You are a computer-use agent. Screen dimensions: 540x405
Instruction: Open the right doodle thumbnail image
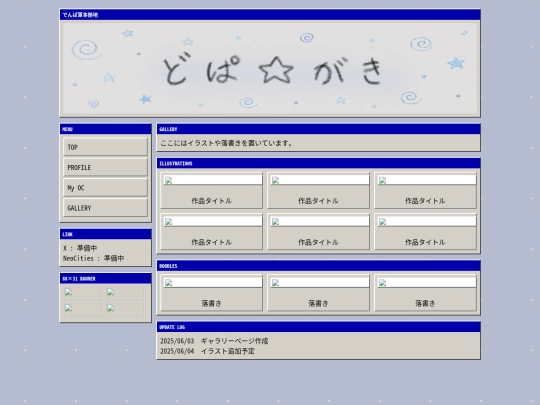click(x=427, y=282)
